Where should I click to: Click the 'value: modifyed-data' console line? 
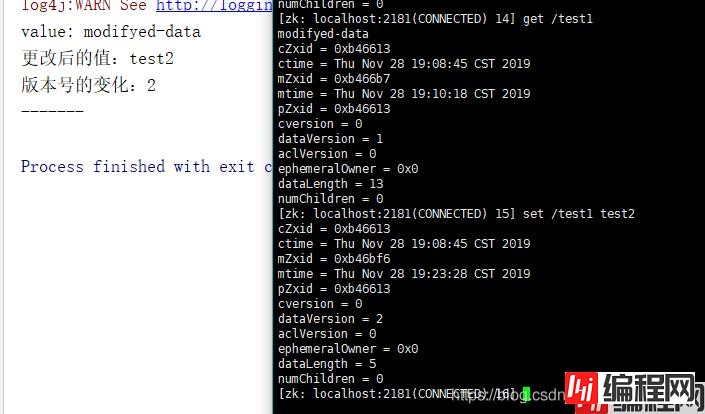click(111, 32)
